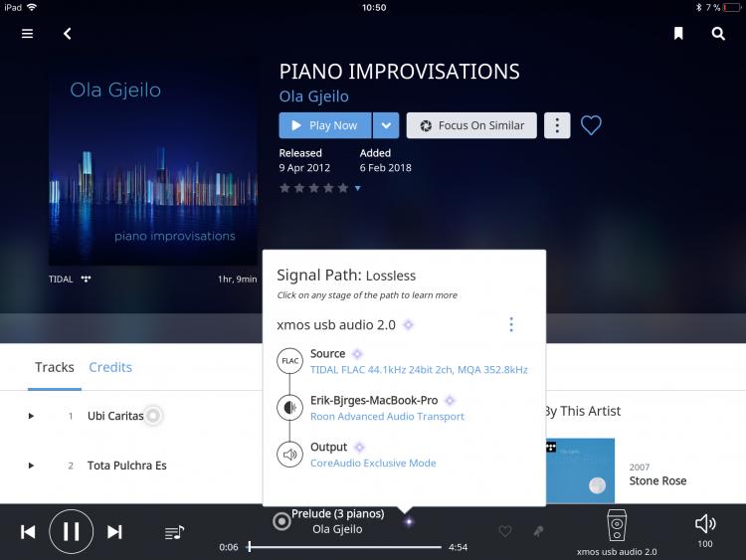Image resolution: width=746 pixels, height=560 pixels.
Task: Open the CoreAudio Exclusive Mode link
Action: pos(373,463)
